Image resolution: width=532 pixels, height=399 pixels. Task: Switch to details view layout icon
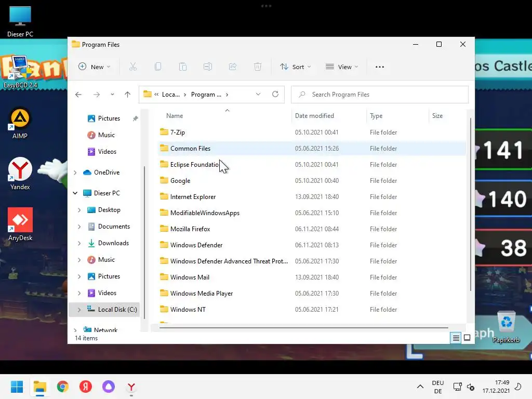(456, 338)
